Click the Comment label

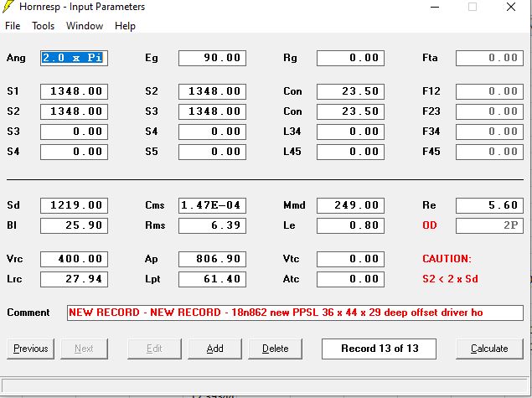28,313
